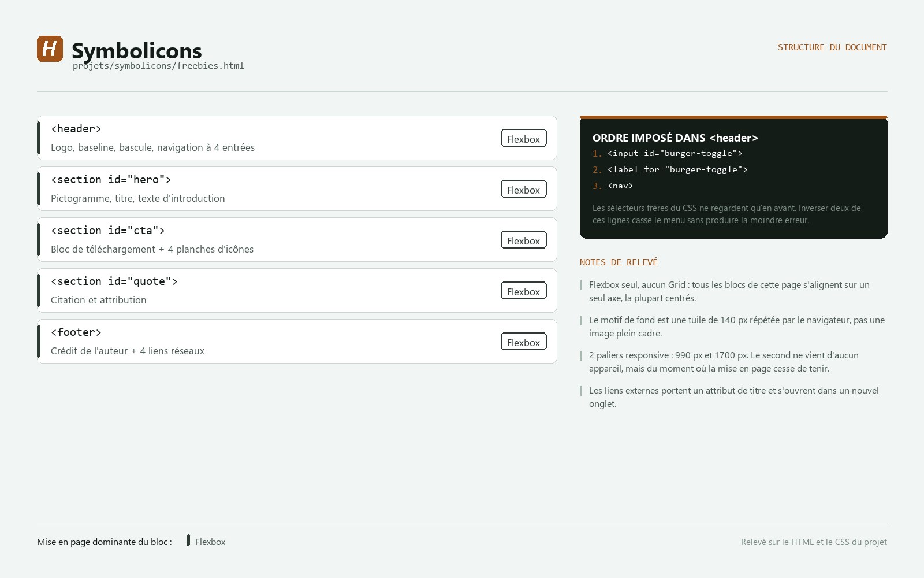Viewport: 924px width, 578px height.
Task: Click the <footer> code title
Action: [76, 332]
